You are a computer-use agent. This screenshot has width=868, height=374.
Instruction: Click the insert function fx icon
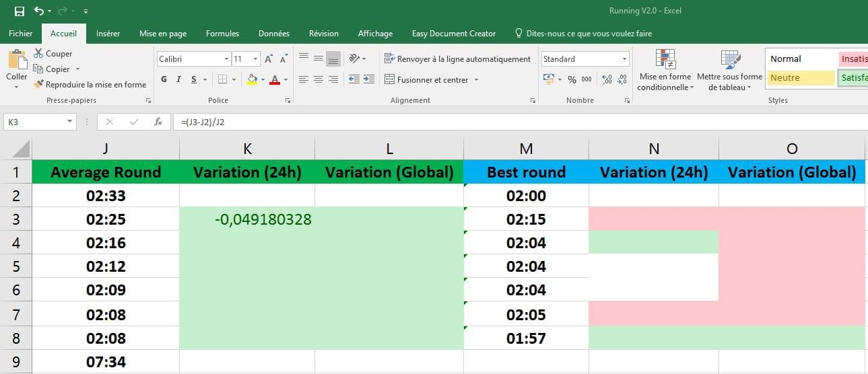pyautogui.click(x=158, y=122)
